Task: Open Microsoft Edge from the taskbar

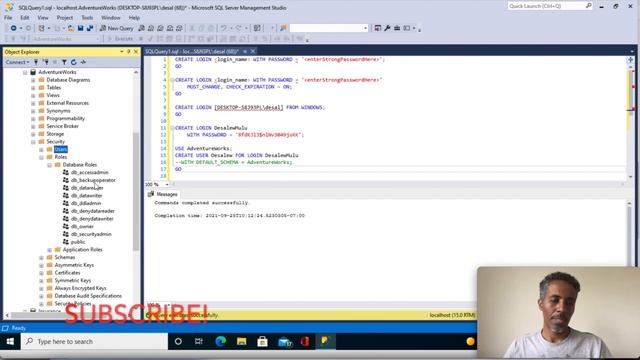Action: (220, 342)
